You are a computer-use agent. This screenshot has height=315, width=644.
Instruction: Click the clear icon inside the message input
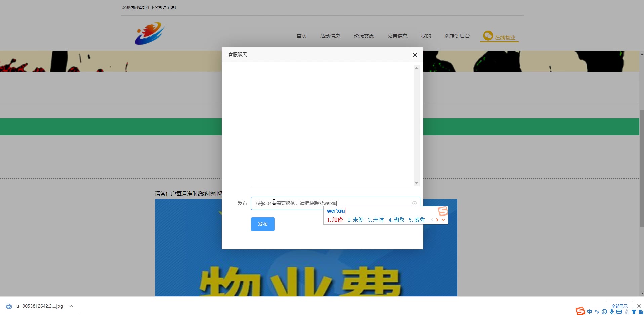pos(414,203)
